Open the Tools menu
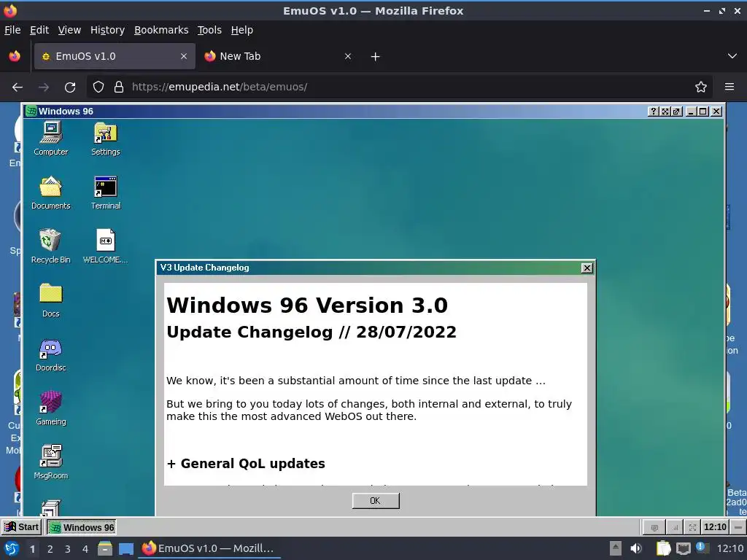The image size is (747, 560). 209,30
